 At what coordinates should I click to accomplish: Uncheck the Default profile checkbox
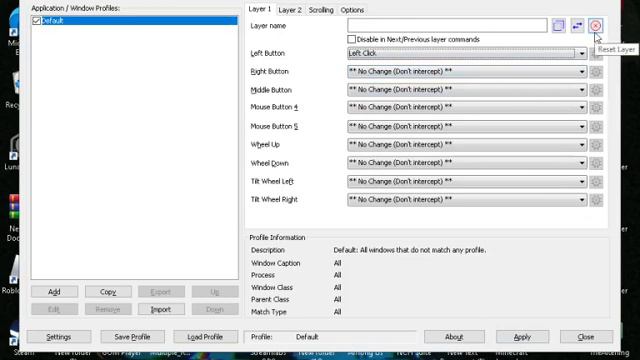click(36, 21)
